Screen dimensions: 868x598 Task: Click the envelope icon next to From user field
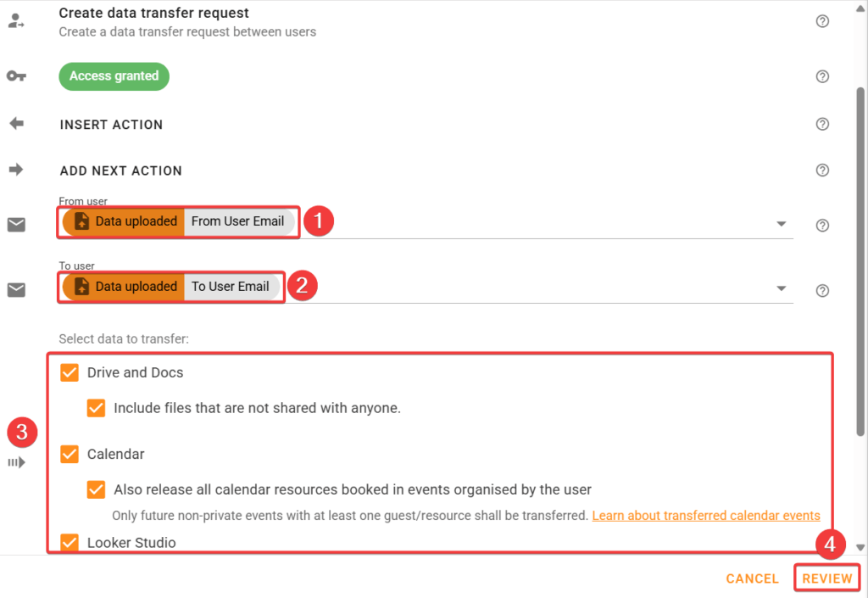15,225
